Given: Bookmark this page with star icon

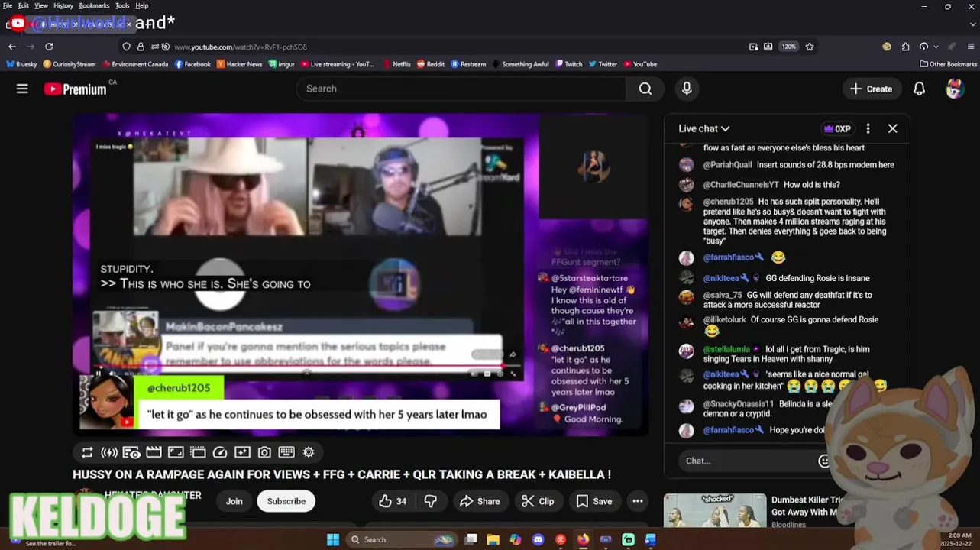Looking at the screenshot, I should 810,47.
